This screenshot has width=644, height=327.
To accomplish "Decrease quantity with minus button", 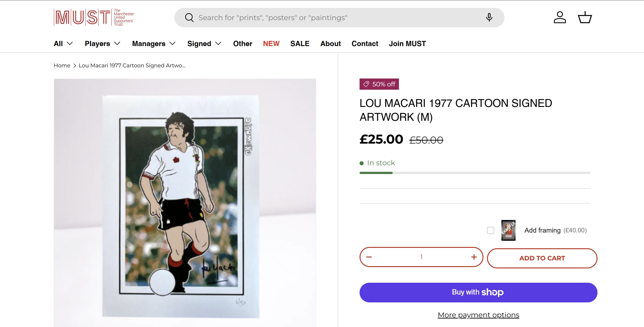I will coord(369,257).
